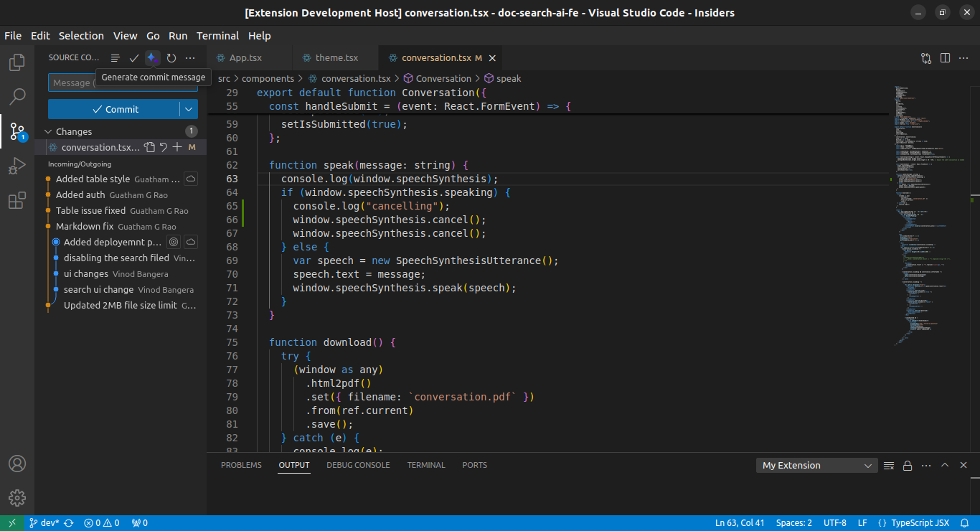Click the commit Message input field
Viewport: 980px width, 531px height.
(72, 83)
